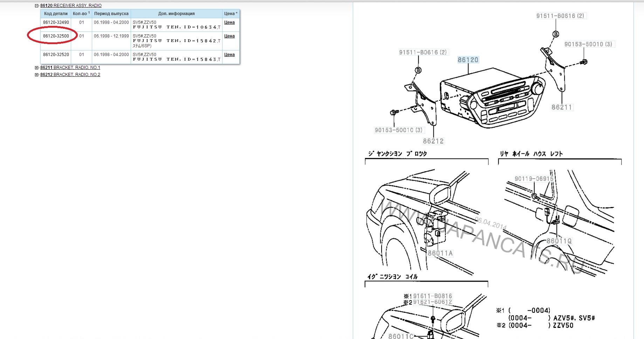The image size is (644, 339).
Task: Expand the 86212 BRACKET, RADIO, NO.2 node
Action: click(x=36, y=75)
